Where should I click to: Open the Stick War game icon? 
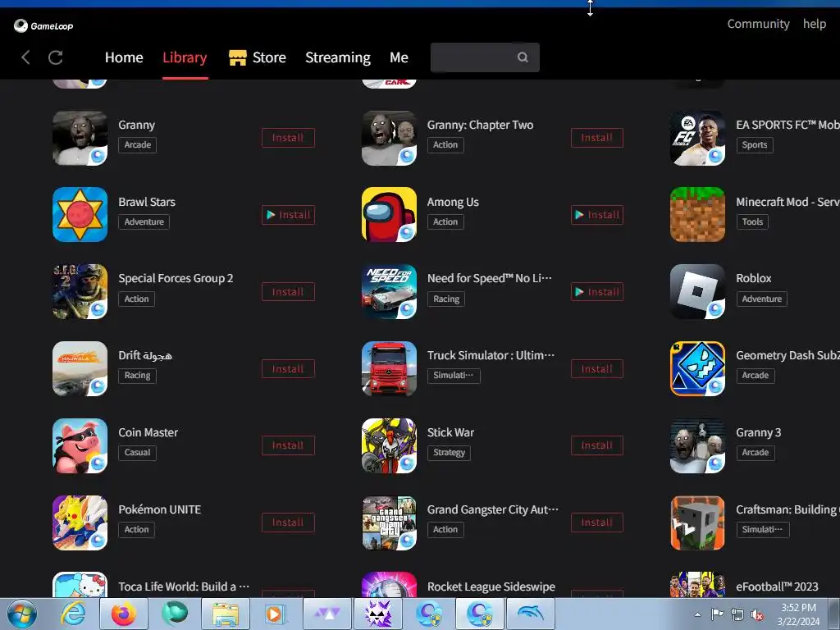(389, 445)
